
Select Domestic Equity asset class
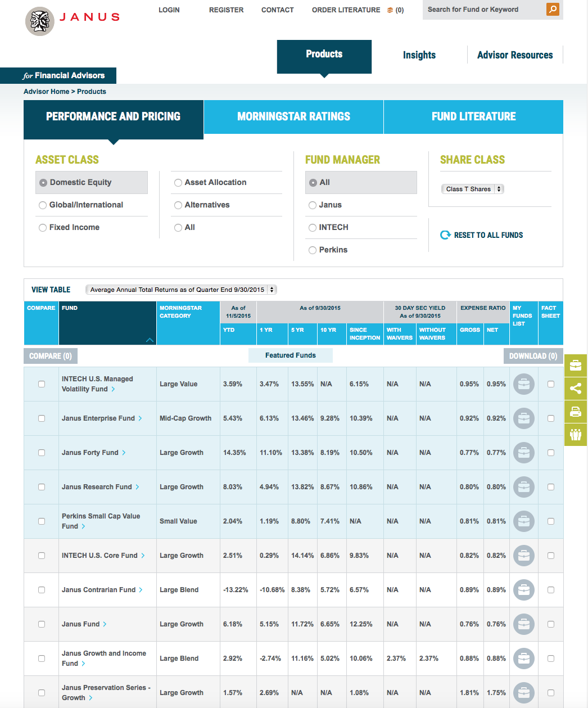point(43,183)
